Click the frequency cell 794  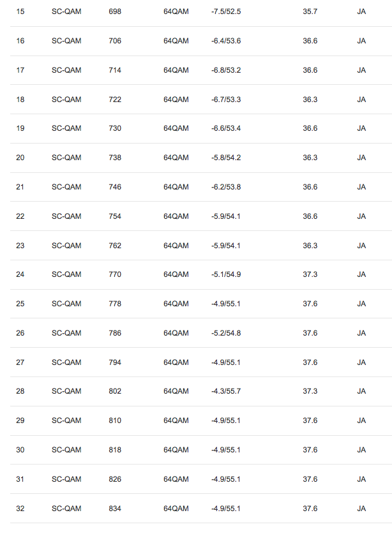[x=115, y=362]
